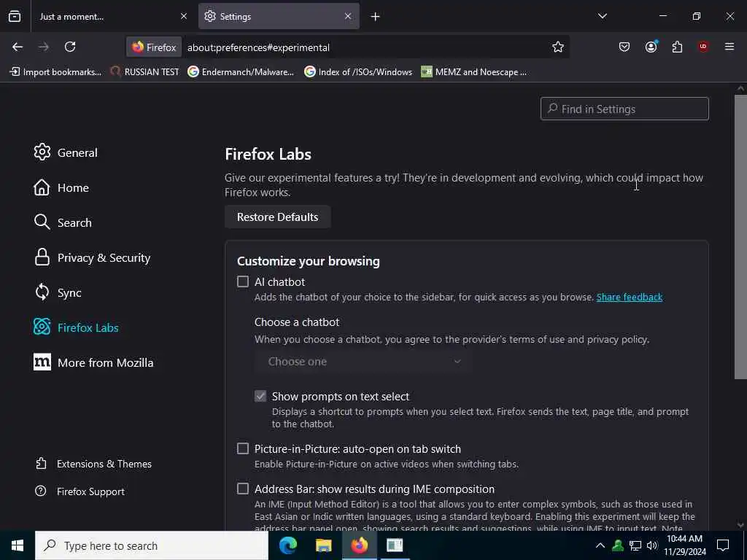Open File Explorer from taskbar

[x=323, y=545]
